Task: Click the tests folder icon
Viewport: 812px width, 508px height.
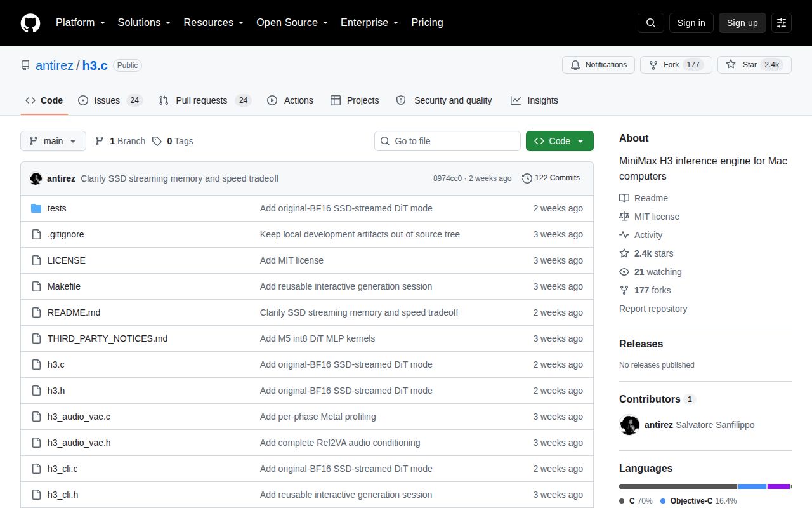Action: click(x=36, y=208)
